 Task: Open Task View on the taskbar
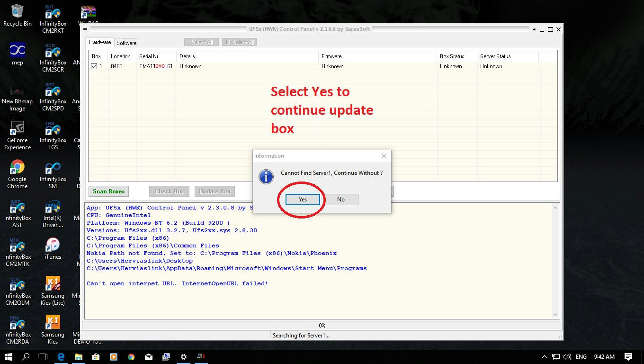pos(43,357)
